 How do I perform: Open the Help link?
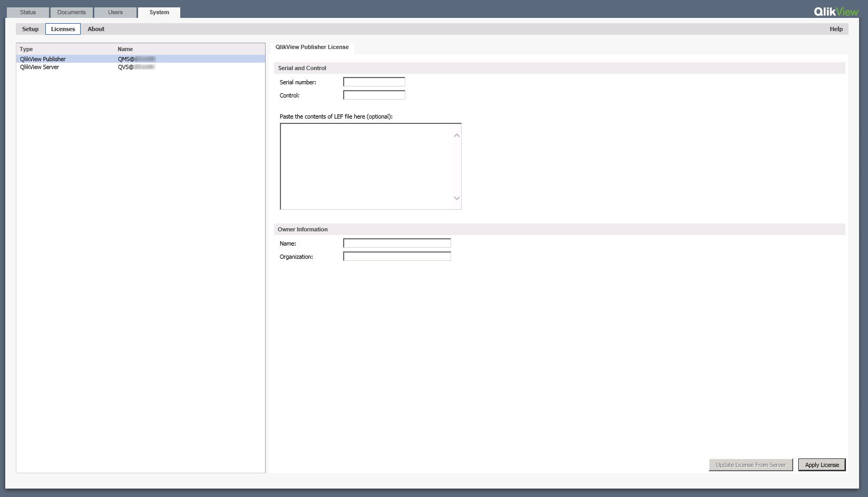click(x=836, y=29)
